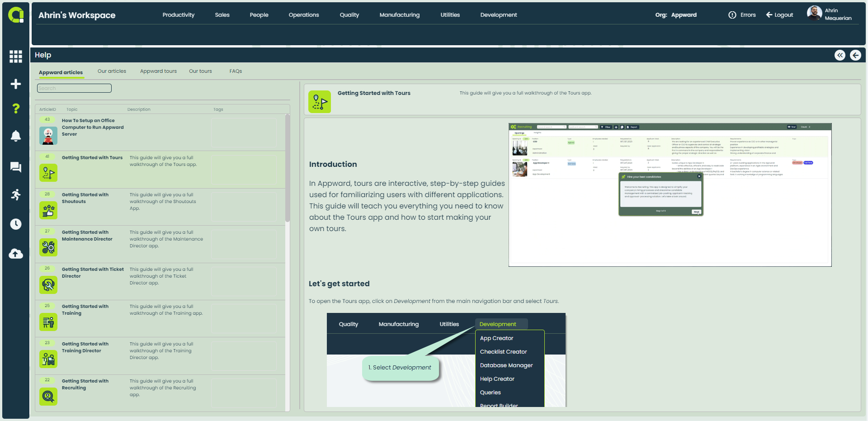Select 'Getting Started with Maintenance Director' article
The height and width of the screenshot is (421, 868).
160,244
